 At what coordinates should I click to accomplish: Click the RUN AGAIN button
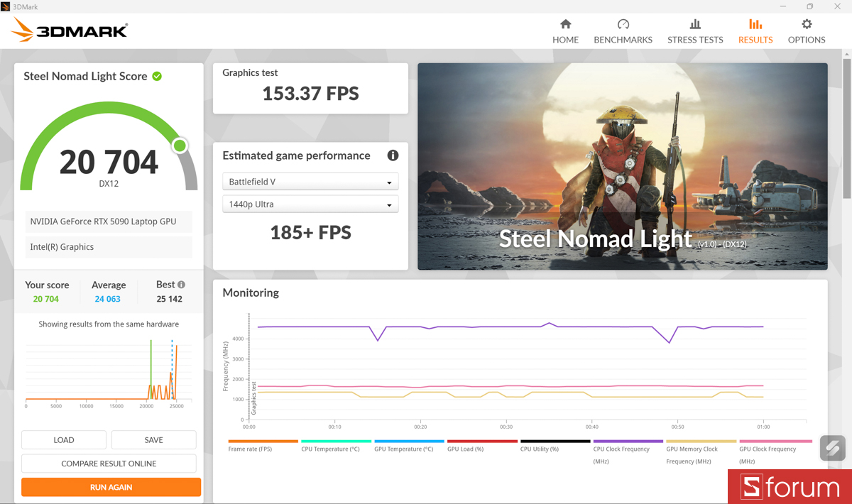111,487
